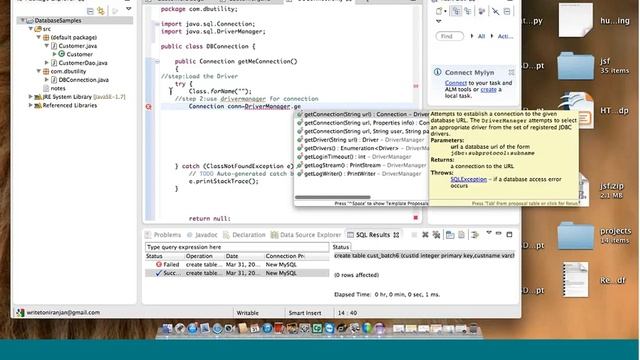
Task: Choose getDriver(String url) proposal
Action: pos(362,140)
